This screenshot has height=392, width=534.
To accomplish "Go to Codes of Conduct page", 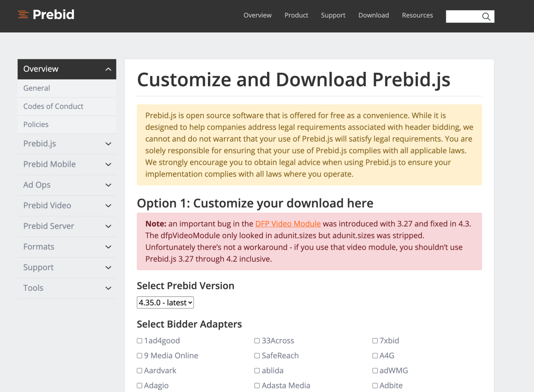I will 53,106.
